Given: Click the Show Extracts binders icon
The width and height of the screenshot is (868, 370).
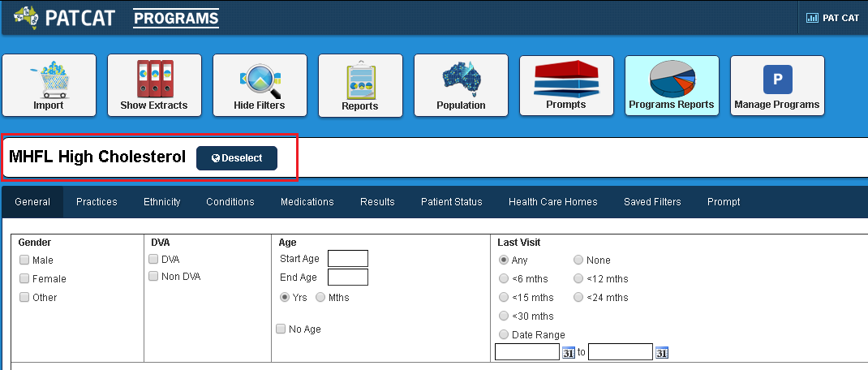Looking at the screenshot, I should pyautogui.click(x=154, y=85).
